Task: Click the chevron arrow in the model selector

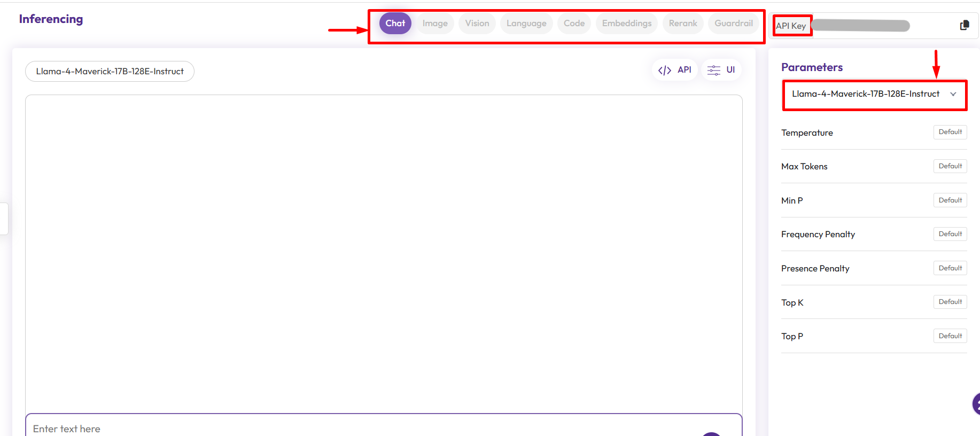Action: [953, 94]
